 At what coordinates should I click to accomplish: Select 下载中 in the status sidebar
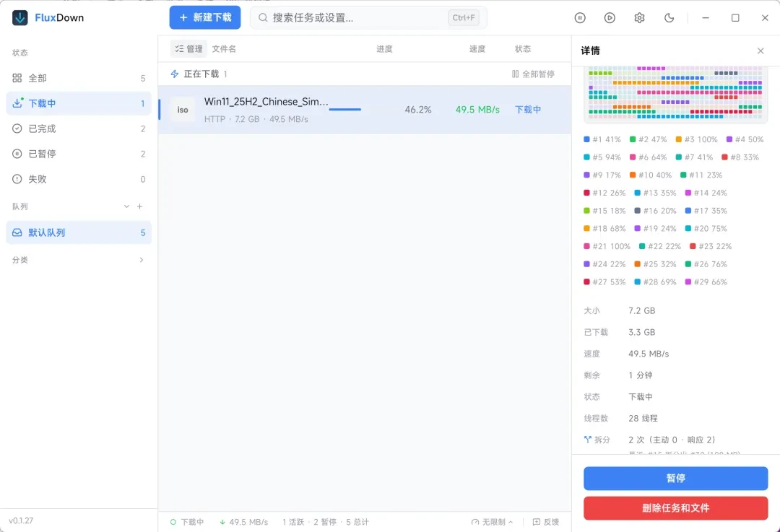pos(79,103)
